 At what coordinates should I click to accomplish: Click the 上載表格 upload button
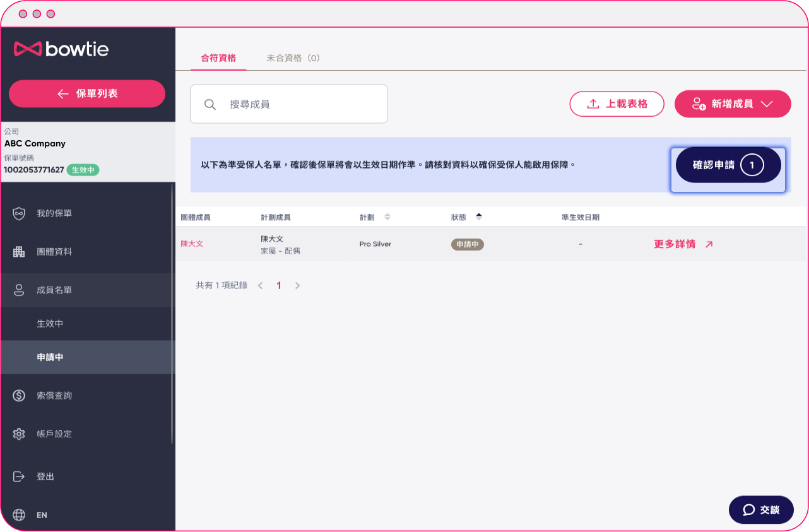click(x=617, y=104)
